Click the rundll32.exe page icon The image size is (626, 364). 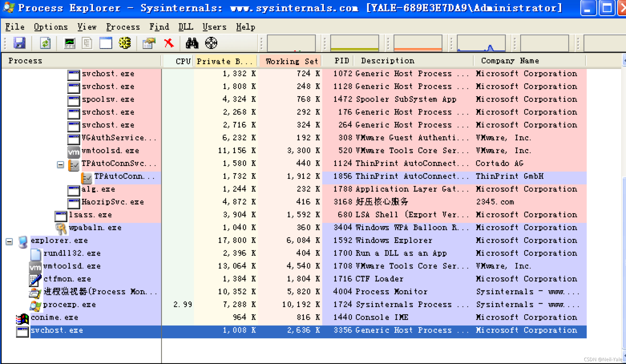click(35, 254)
